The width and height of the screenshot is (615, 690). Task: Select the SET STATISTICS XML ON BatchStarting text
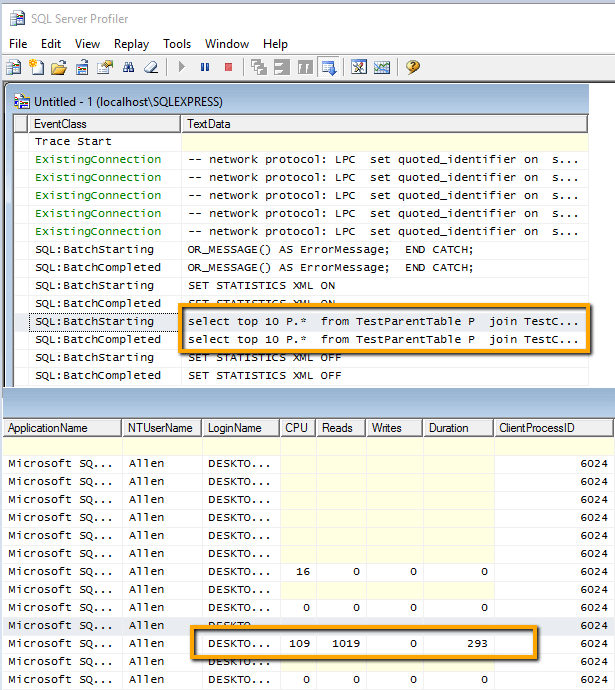261,286
